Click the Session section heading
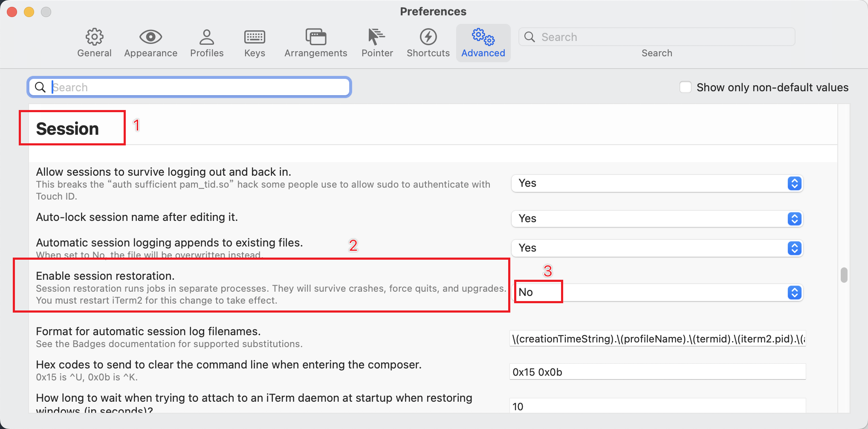 [x=67, y=129]
